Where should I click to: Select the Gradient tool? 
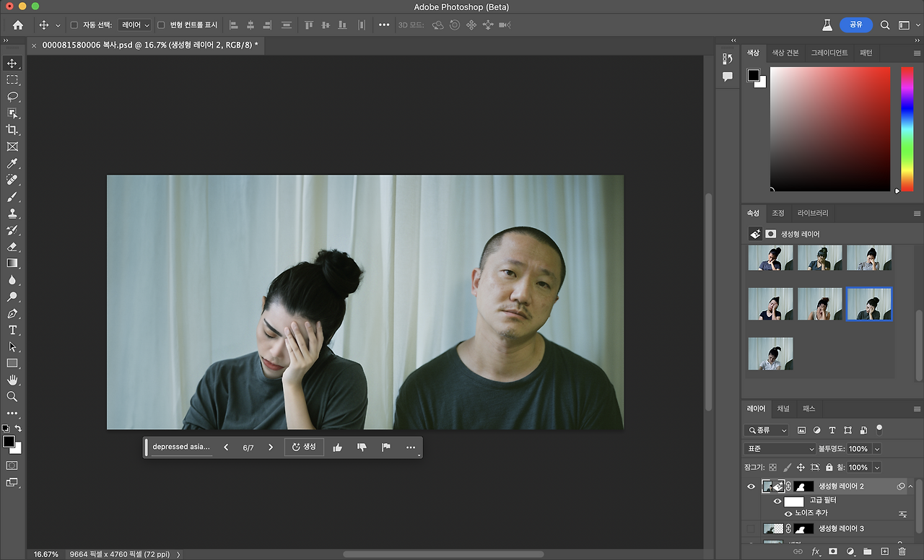click(x=12, y=263)
